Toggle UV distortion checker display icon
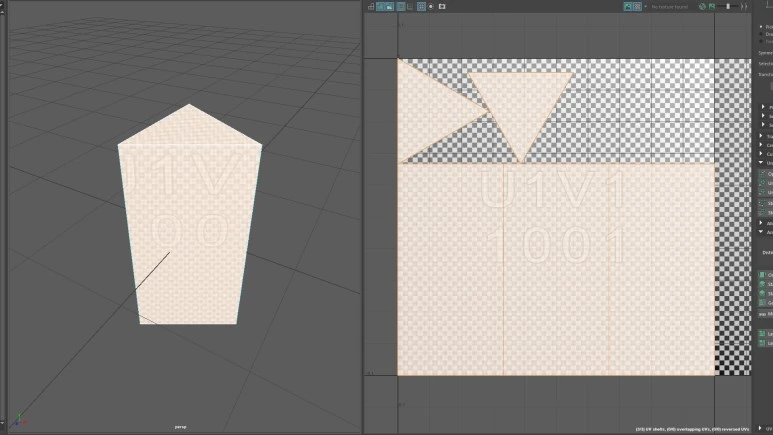 (x=389, y=6)
